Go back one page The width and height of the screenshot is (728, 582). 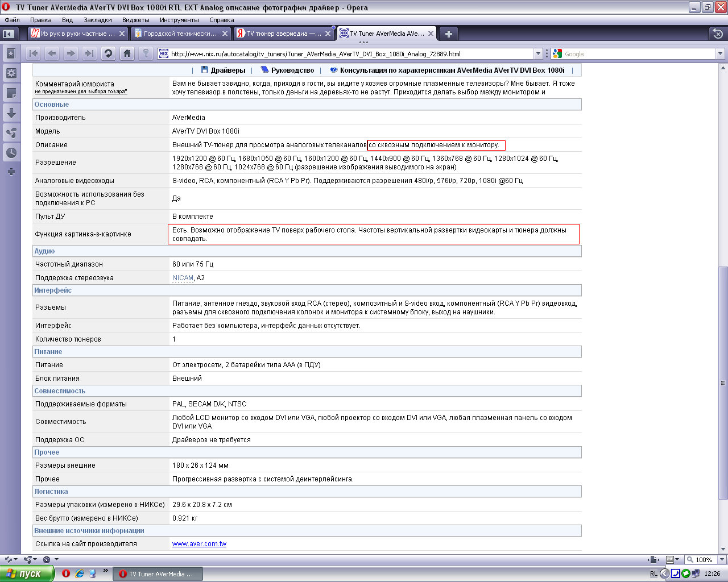pyautogui.click(x=52, y=53)
